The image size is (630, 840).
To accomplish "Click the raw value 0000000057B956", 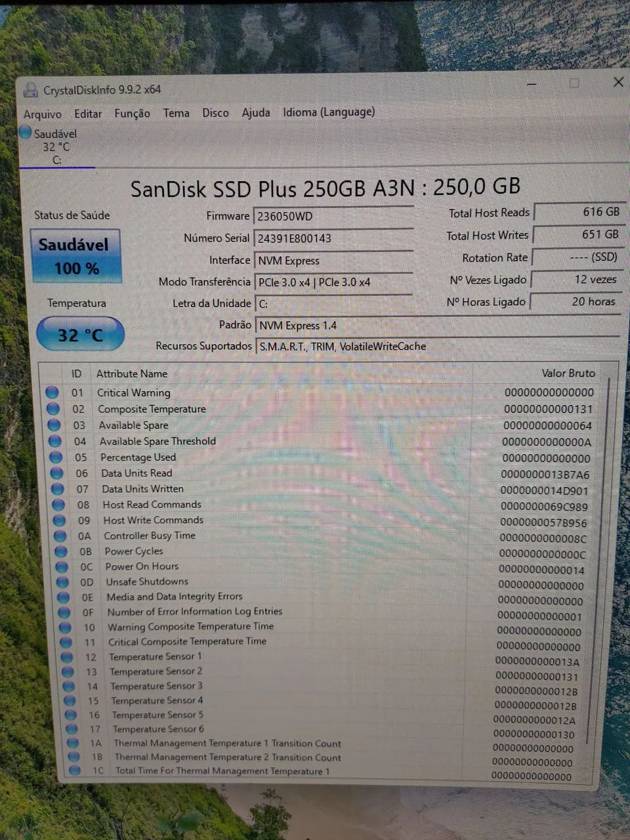I will coord(543,523).
